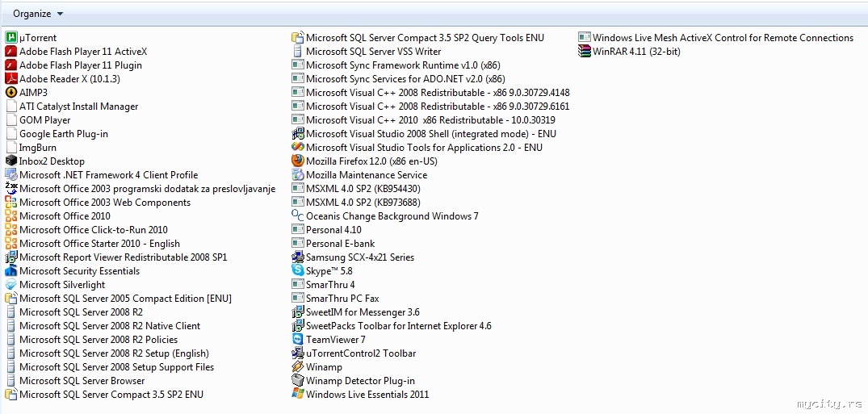The width and height of the screenshot is (868, 414).
Task: Click the Mozilla Maintenance Service icon
Action: click(298, 175)
